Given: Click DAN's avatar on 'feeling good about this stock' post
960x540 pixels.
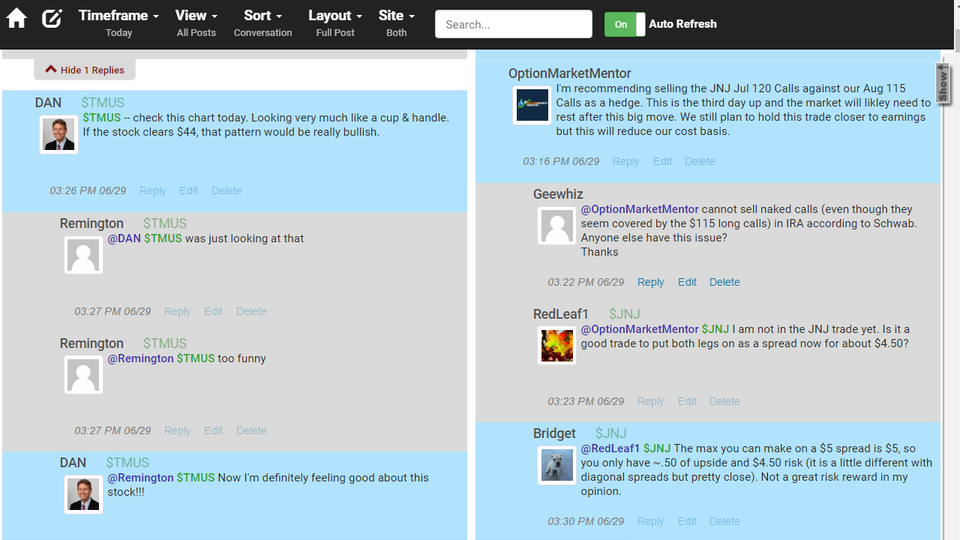Looking at the screenshot, I should (83, 494).
